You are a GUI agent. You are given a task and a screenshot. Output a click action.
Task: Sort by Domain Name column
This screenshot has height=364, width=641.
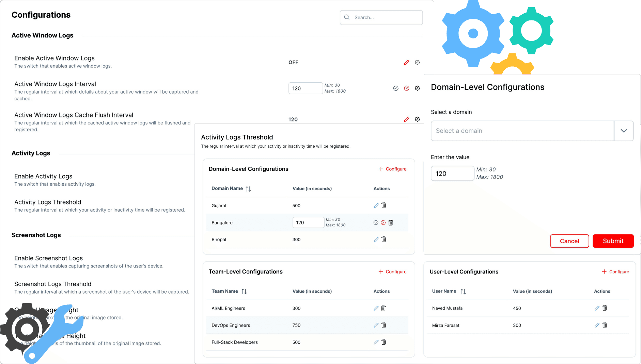(248, 189)
